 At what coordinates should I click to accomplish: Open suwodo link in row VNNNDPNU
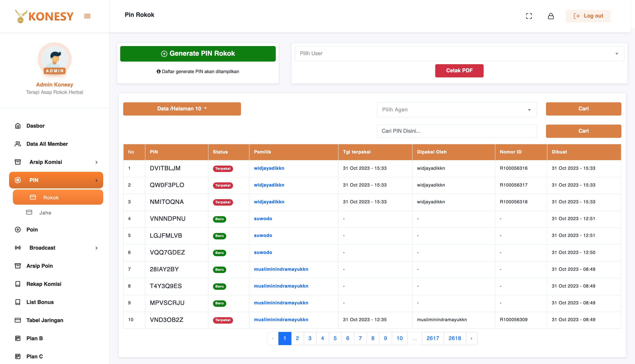[x=263, y=218]
